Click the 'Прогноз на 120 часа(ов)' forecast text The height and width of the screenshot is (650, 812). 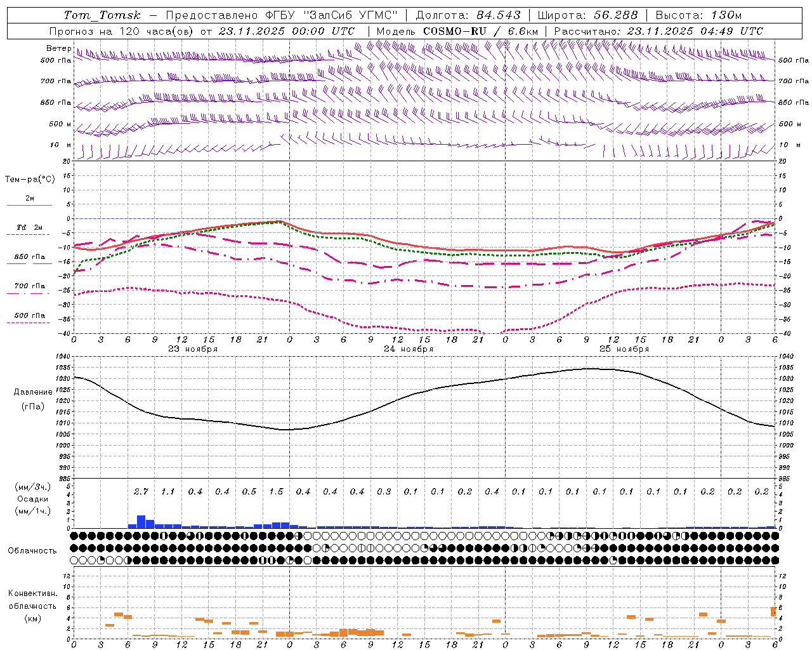121,31
